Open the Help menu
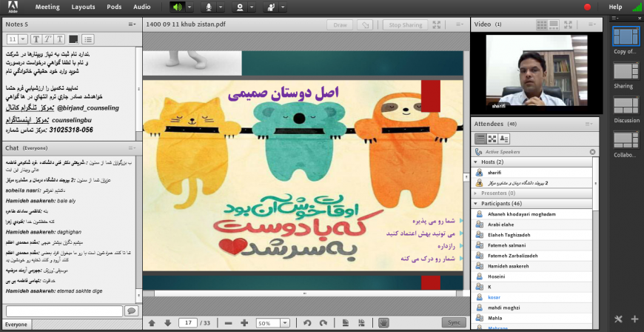 [x=615, y=7]
